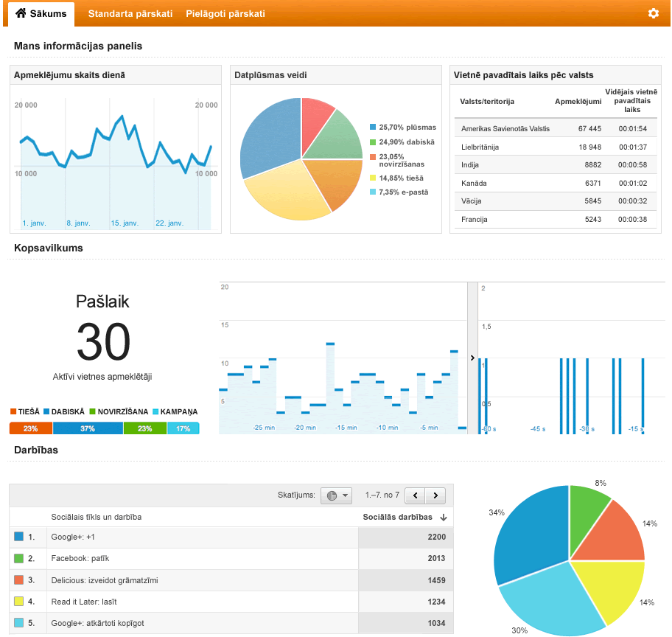Screen dimensions: 672x637
Task: Click the sort arrow beside Sociālās darbības
Action: click(444, 518)
